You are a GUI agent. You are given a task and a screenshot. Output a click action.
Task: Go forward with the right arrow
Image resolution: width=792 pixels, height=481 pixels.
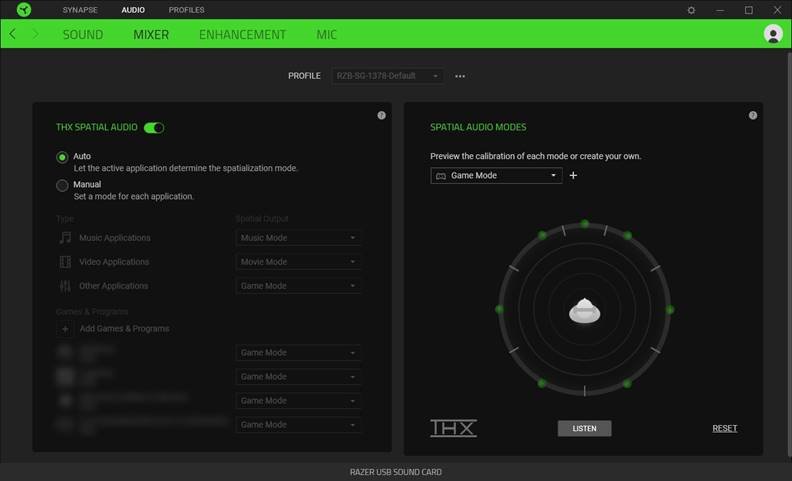(x=35, y=34)
